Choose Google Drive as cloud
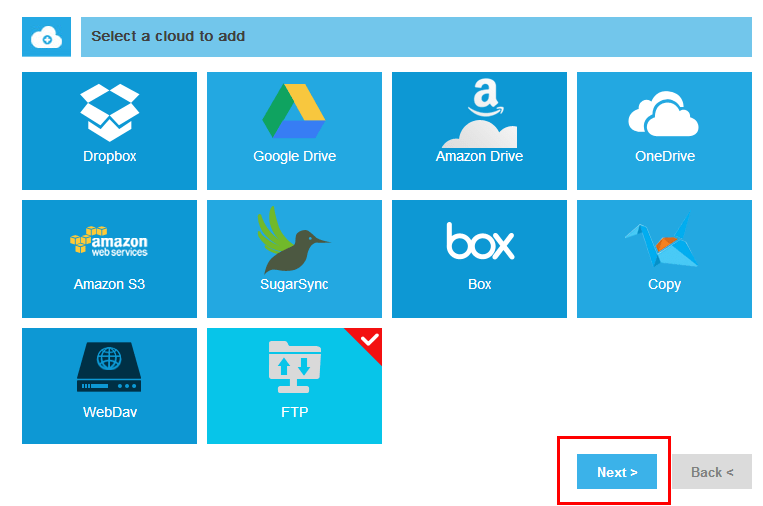 pyautogui.click(x=294, y=131)
